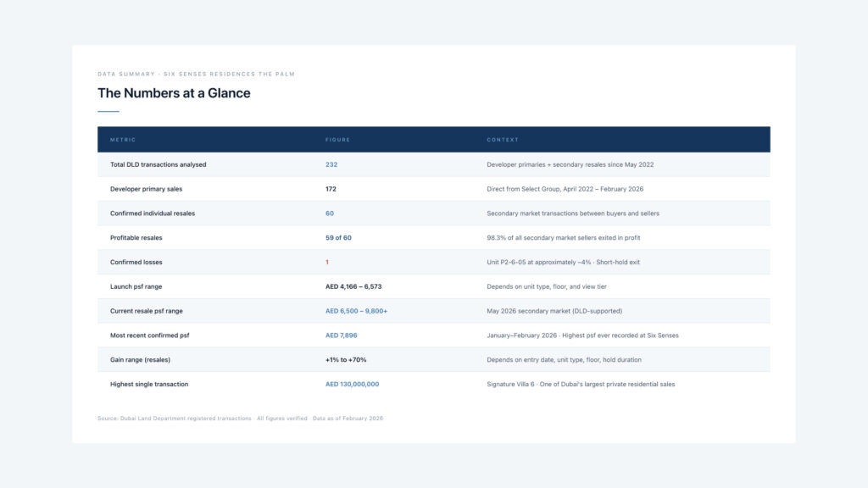Click the 'Unit P2-6-05' context text
The width and height of the screenshot is (868, 488).
pyautogui.click(x=563, y=262)
